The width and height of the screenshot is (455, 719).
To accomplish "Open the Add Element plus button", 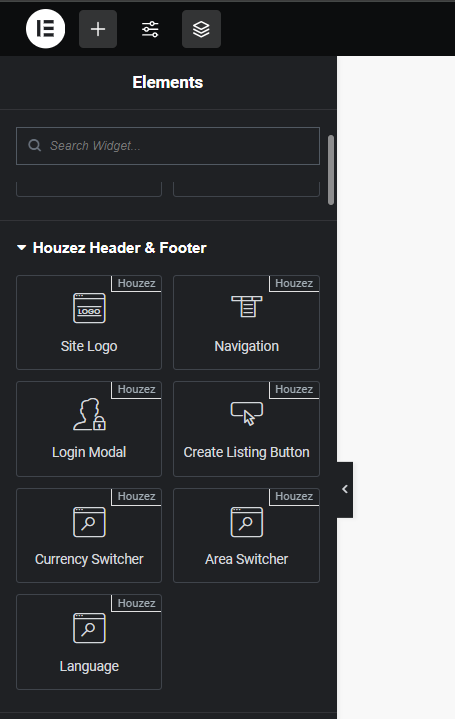I will coord(98,29).
